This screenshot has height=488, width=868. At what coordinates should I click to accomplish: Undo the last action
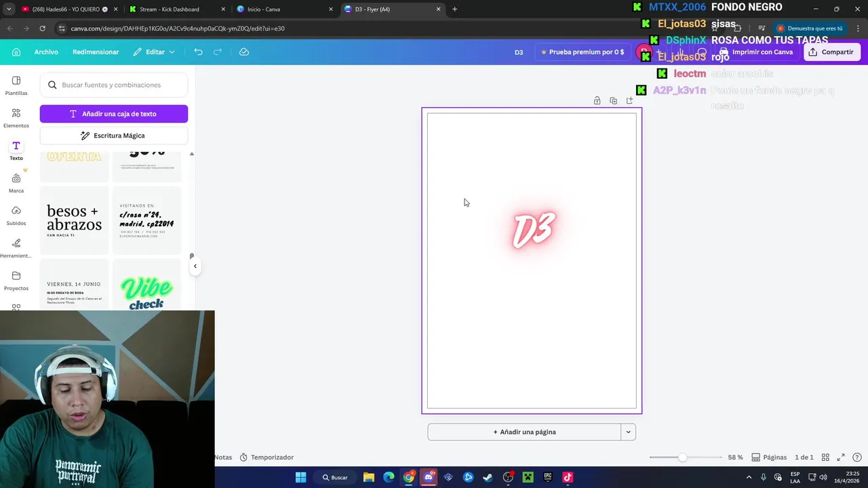(x=198, y=52)
